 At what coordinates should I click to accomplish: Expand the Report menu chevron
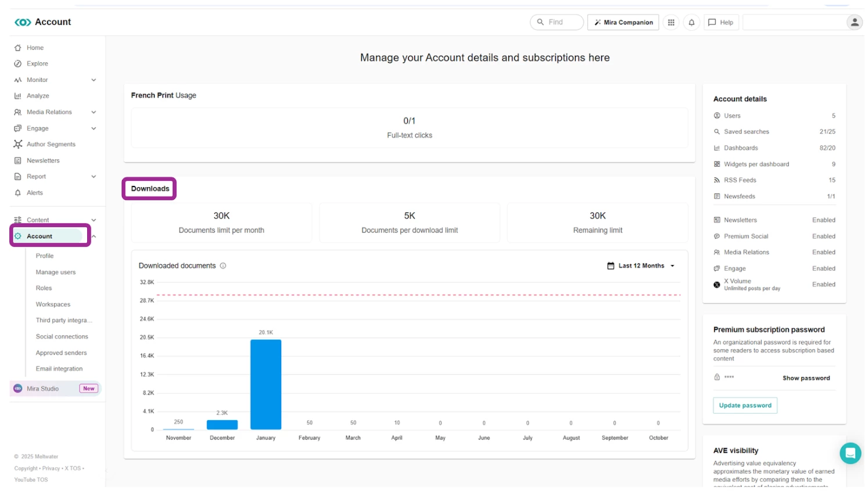[x=94, y=177]
